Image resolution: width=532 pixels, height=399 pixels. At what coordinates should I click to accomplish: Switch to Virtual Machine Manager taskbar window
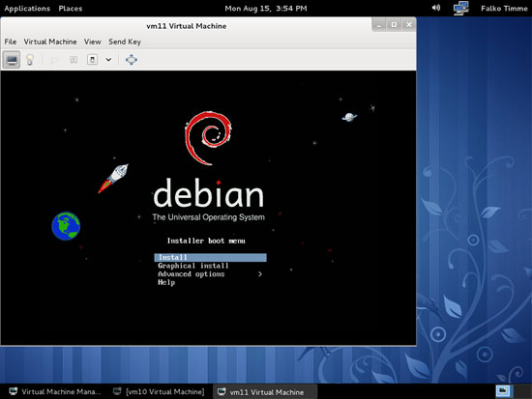click(56, 391)
